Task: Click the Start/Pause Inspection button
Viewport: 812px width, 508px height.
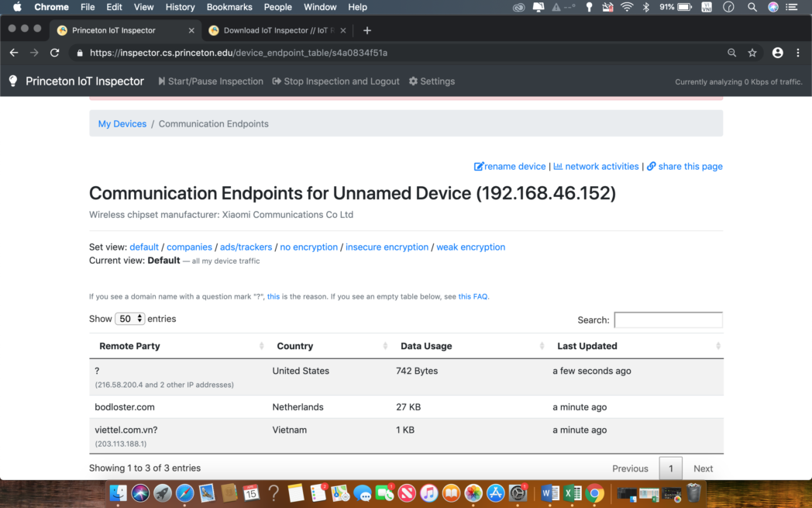Action: point(211,81)
